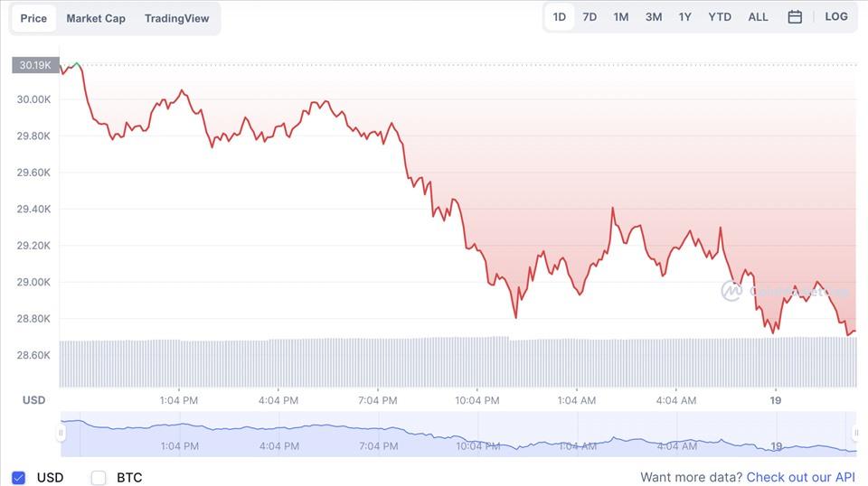Select the 1D time range
This screenshot has height=486, width=868.
[x=560, y=17]
